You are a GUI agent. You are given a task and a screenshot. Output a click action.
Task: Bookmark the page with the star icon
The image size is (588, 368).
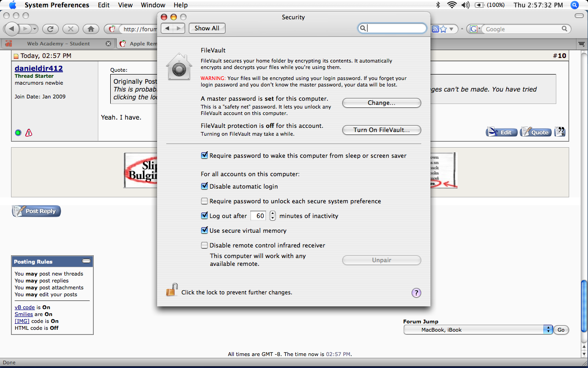[443, 29]
